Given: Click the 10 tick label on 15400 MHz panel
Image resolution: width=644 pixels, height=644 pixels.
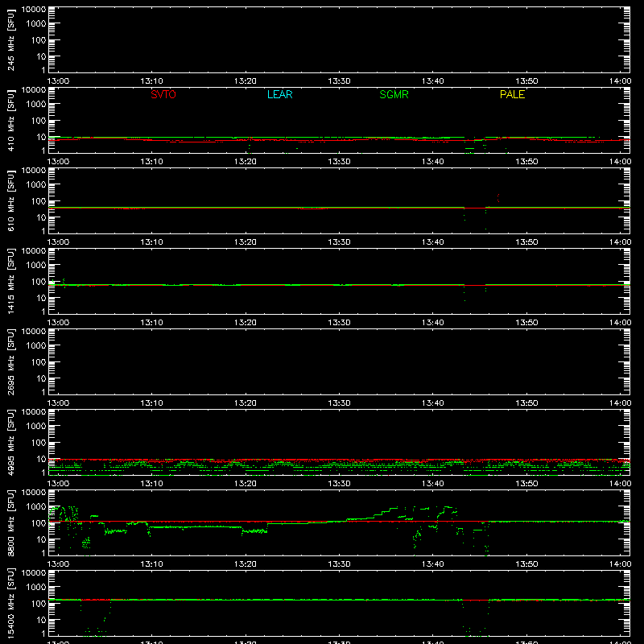Looking at the screenshot, I should coord(41,620).
